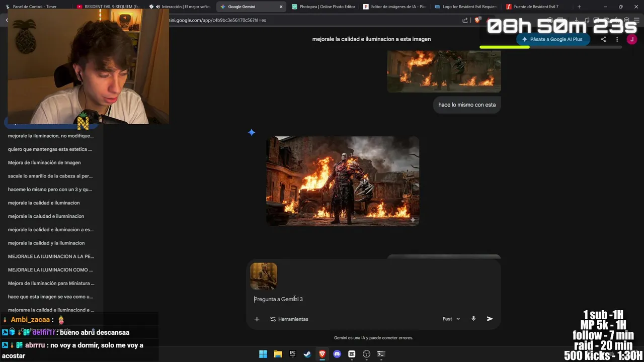Switch to Editor de imágenes de IA tab

click(x=395, y=7)
